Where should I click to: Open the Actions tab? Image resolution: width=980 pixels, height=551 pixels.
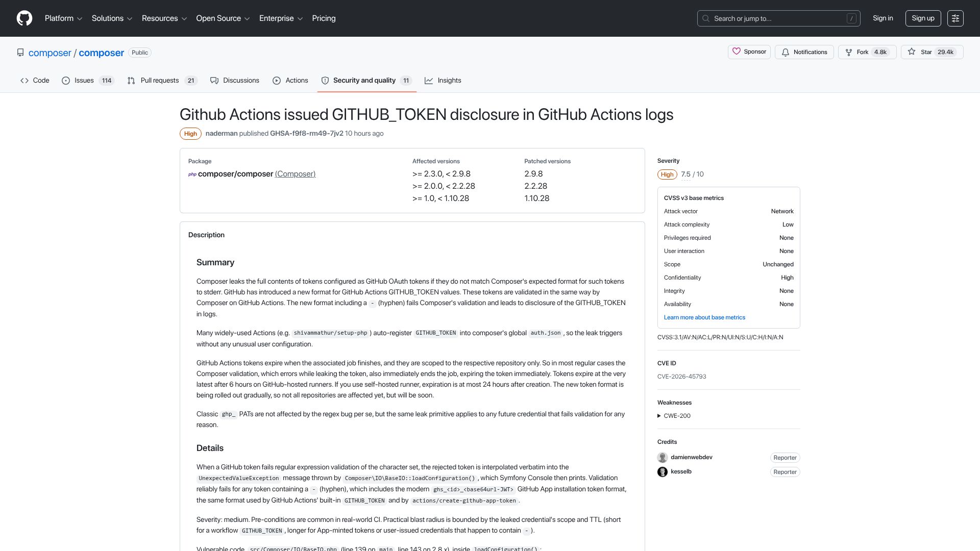tap(290, 81)
